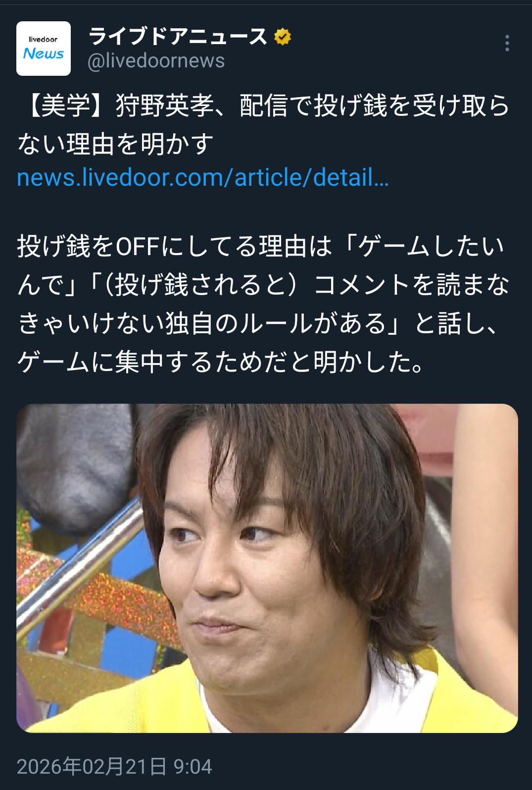532x790 pixels.
Task: Open the three-dot more options menu
Action: pyautogui.click(x=507, y=43)
